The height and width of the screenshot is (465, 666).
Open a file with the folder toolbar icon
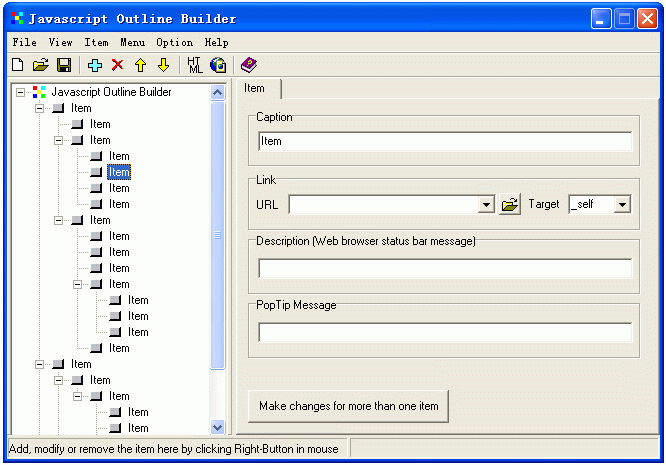tap(41, 65)
